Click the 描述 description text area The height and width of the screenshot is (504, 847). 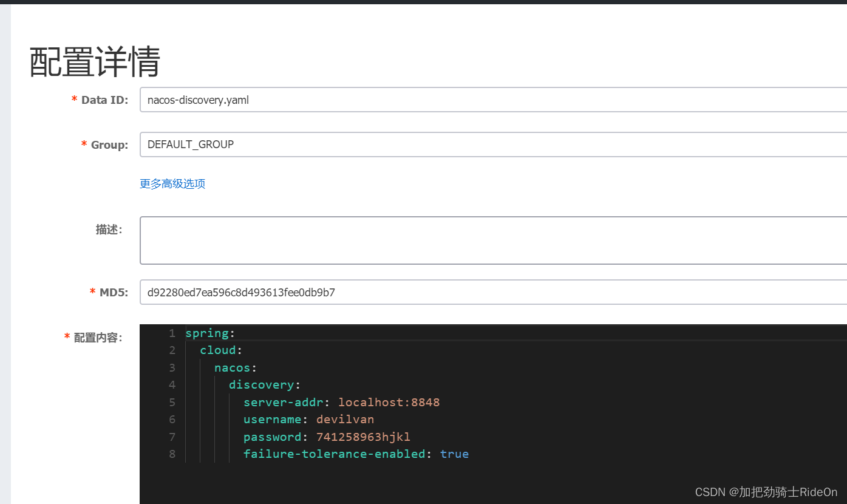(x=493, y=240)
